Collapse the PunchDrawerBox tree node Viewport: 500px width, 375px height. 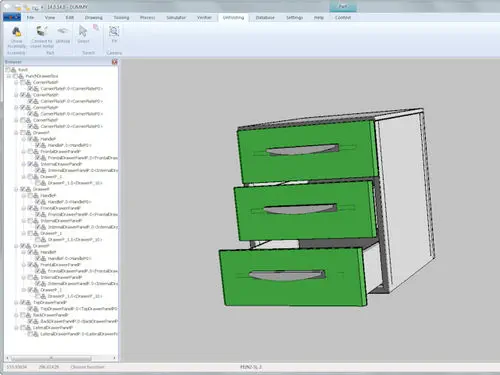(x=9, y=76)
